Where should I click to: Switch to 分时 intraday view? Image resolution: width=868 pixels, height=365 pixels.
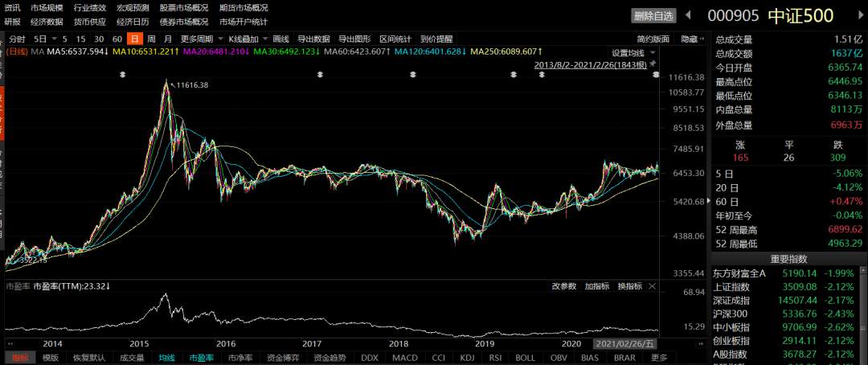(x=17, y=39)
